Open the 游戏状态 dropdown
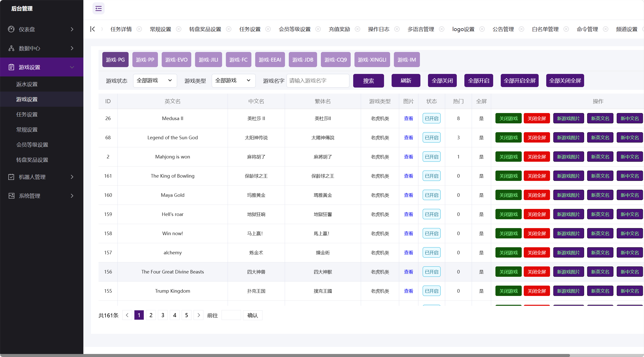The height and width of the screenshot is (357, 644). pyautogui.click(x=155, y=81)
